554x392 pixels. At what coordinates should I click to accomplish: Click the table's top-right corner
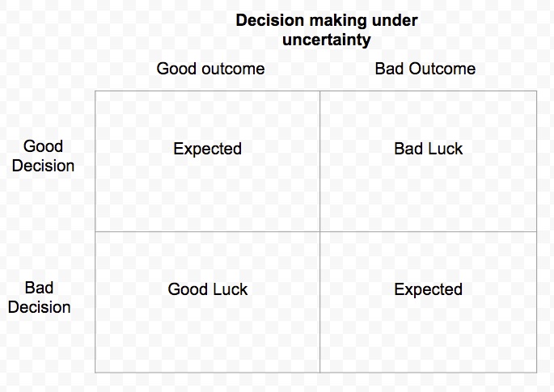pyautogui.click(x=536, y=91)
